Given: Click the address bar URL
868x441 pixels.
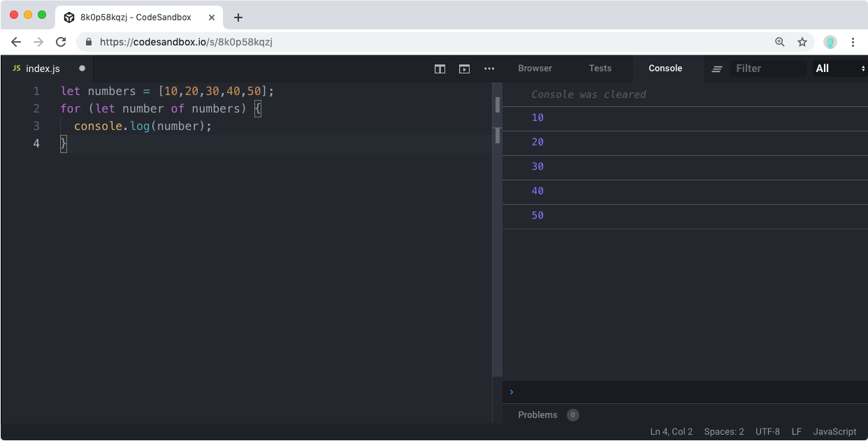Looking at the screenshot, I should pos(186,42).
